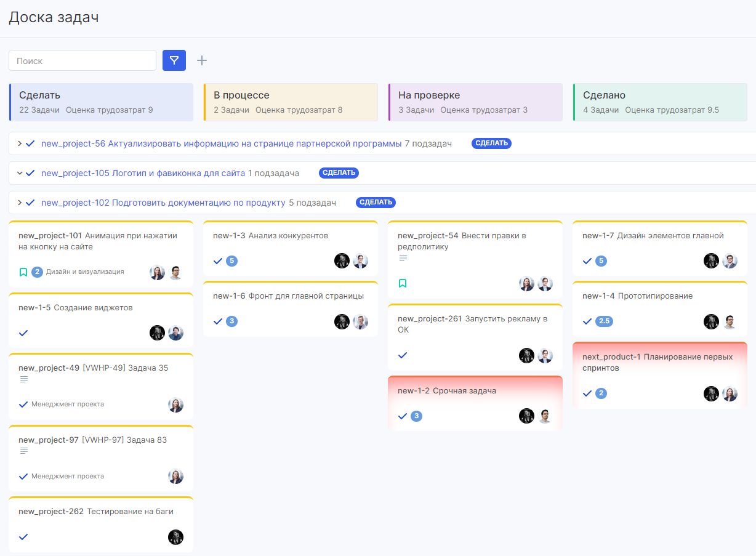Image resolution: width=756 pixels, height=556 pixels.
Task: Toggle checkmark on Запустить рекламу в ОК card
Action: tap(403, 355)
